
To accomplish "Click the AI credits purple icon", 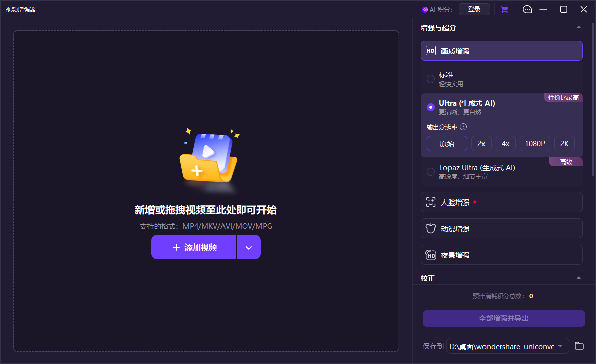I will 425,10.
